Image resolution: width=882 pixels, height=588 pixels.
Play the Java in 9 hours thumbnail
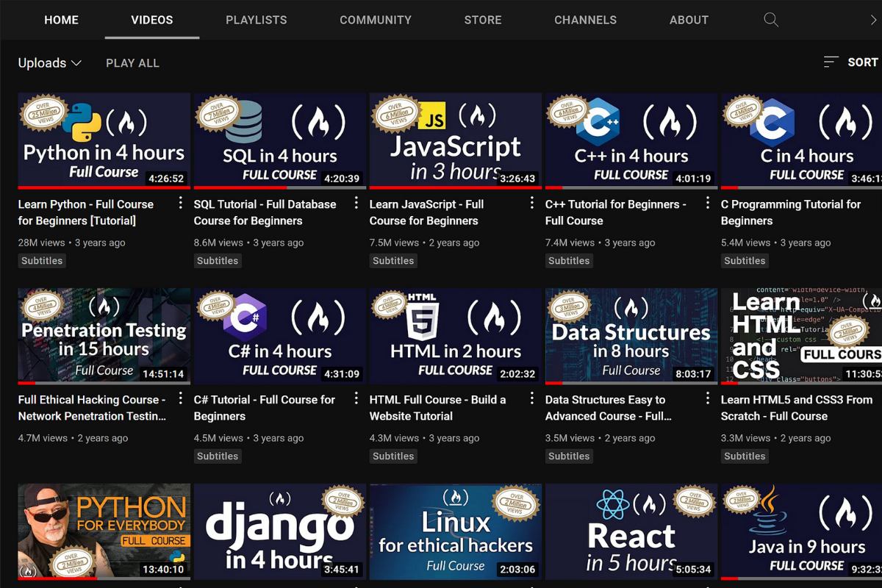coord(801,531)
